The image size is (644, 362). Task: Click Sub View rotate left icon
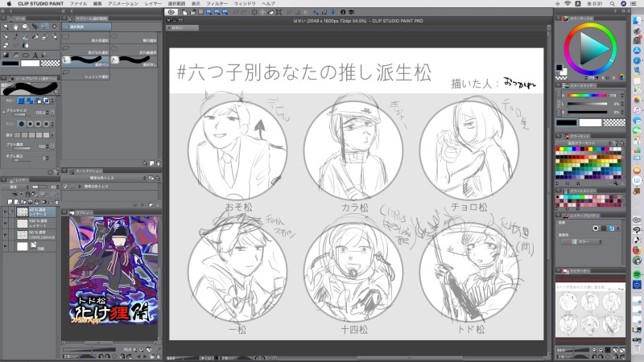(101, 356)
